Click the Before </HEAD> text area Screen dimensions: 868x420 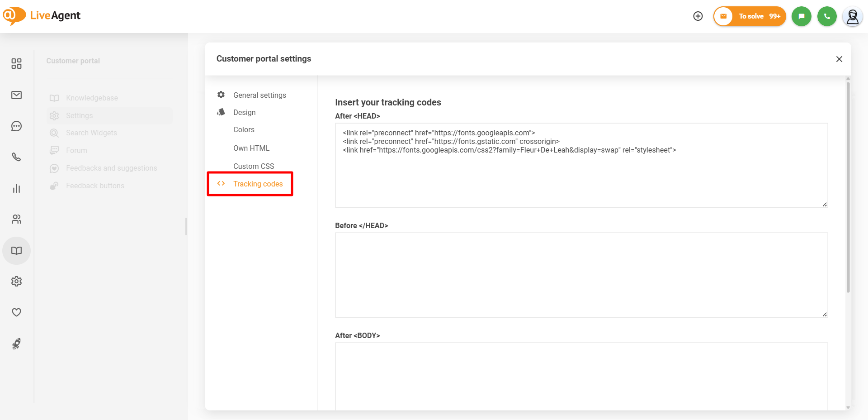tap(581, 275)
